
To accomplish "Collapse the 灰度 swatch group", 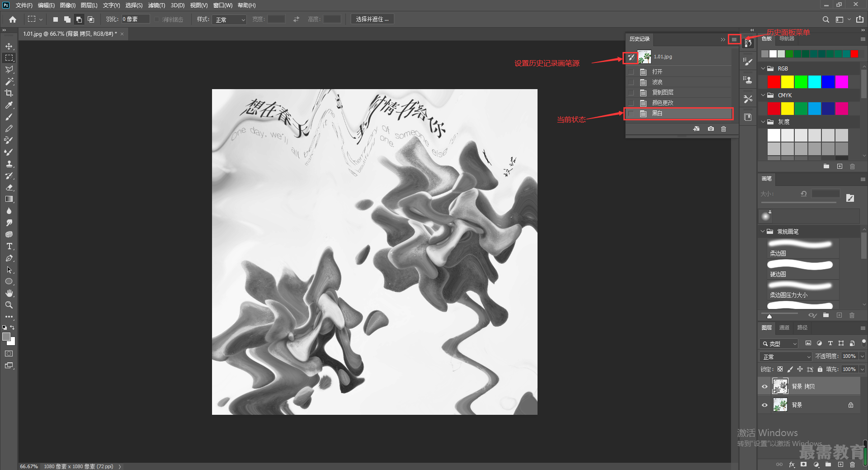I will tap(763, 122).
